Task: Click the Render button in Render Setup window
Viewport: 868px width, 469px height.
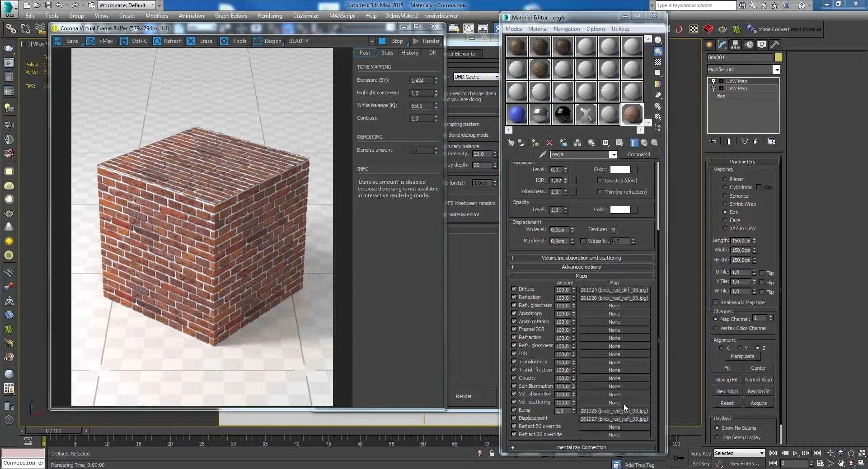Action: (x=464, y=396)
